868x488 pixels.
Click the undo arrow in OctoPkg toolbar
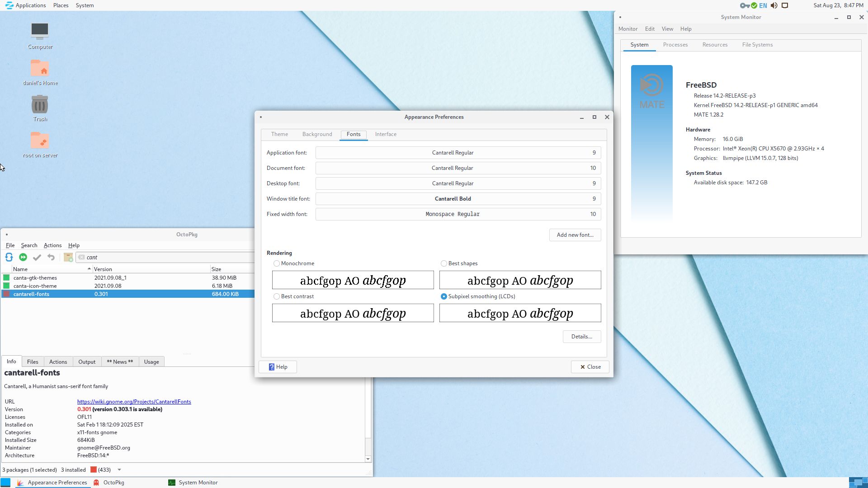tap(51, 257)
